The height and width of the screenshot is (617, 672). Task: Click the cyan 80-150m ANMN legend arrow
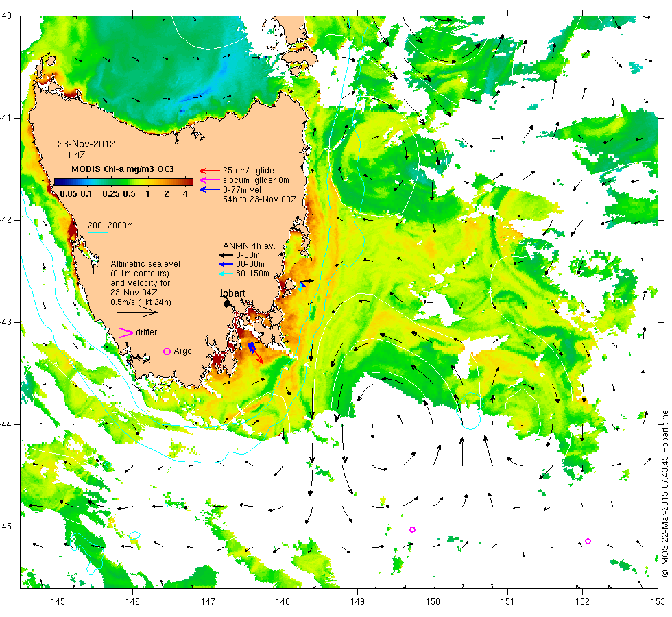coord(226,274)
